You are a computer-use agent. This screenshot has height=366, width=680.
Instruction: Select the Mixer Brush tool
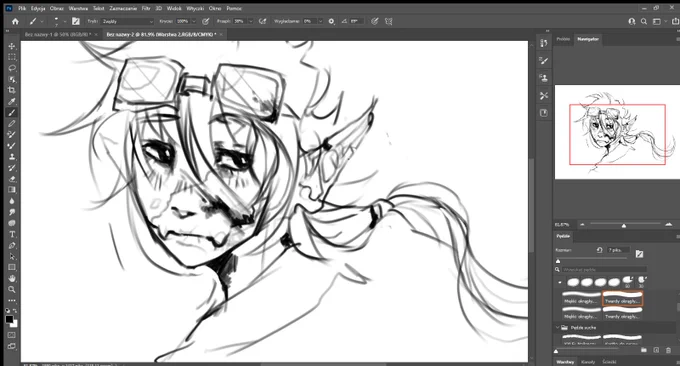click(12, 146)
